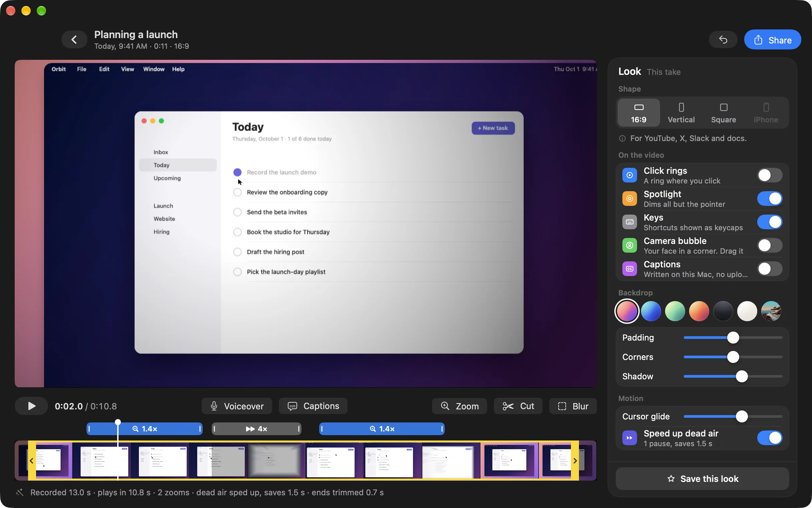
Task: Click the gray Keys keyboard icon
Action: coord(629,222)
